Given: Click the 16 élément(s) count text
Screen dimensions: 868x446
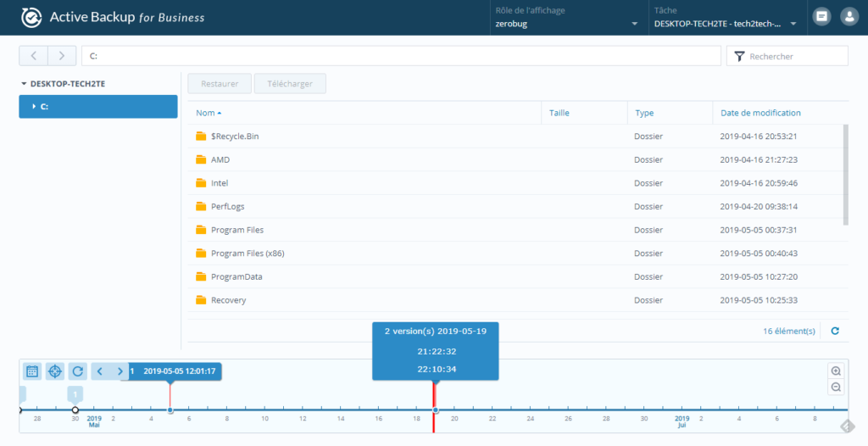Looking at the screenshot, I should (789, 332).
